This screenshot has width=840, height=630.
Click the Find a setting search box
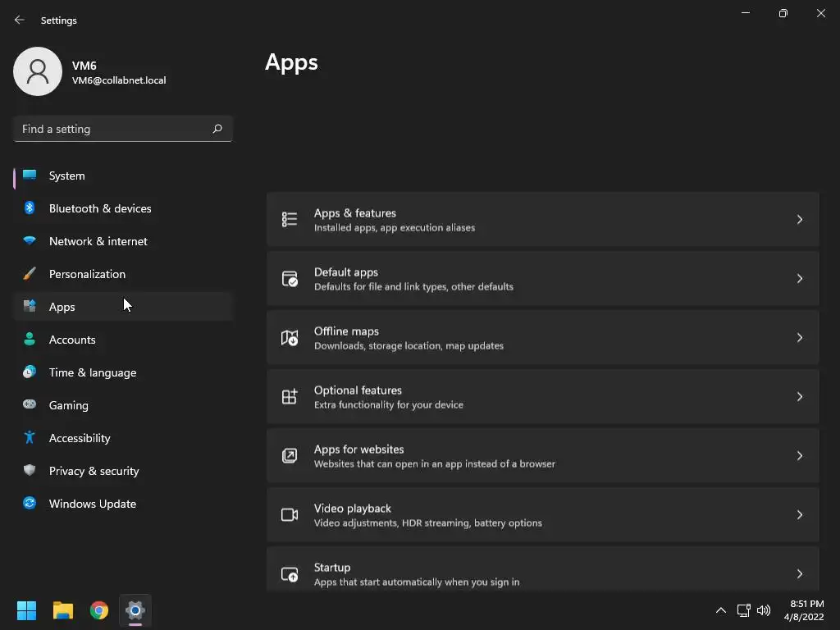113,129
